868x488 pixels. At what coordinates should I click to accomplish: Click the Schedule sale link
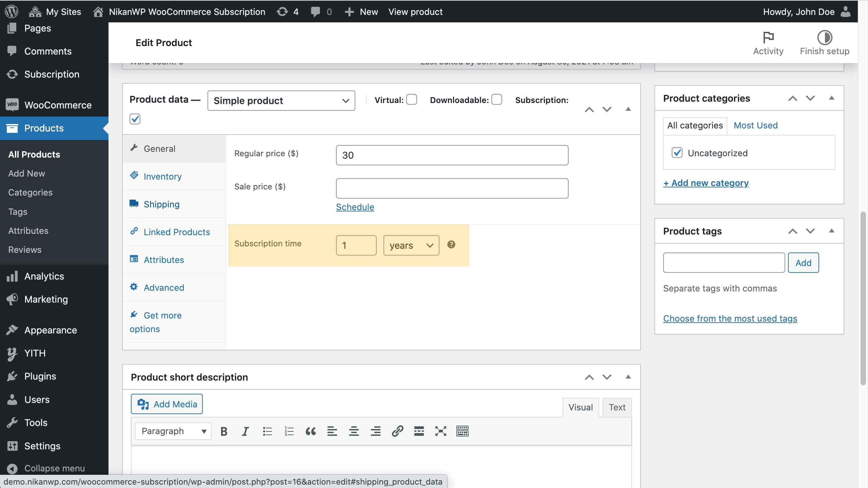click(x=355, y=207)
